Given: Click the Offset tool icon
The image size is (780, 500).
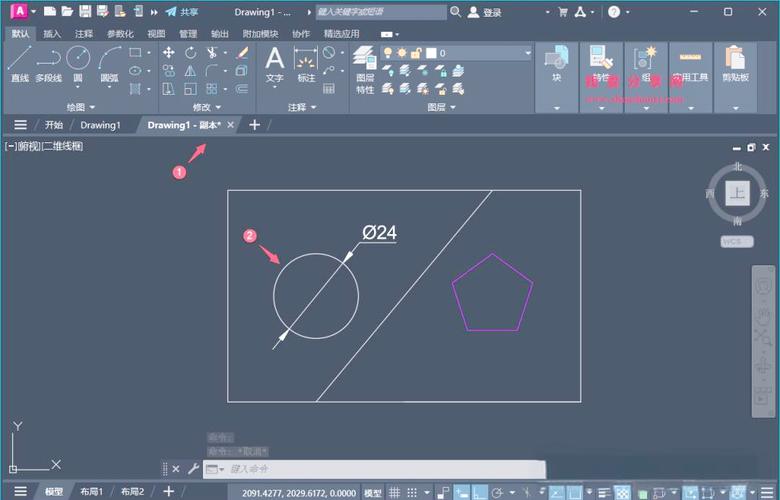Looking at the screenshot, I should pyautogui.click(x=242, y=89).
